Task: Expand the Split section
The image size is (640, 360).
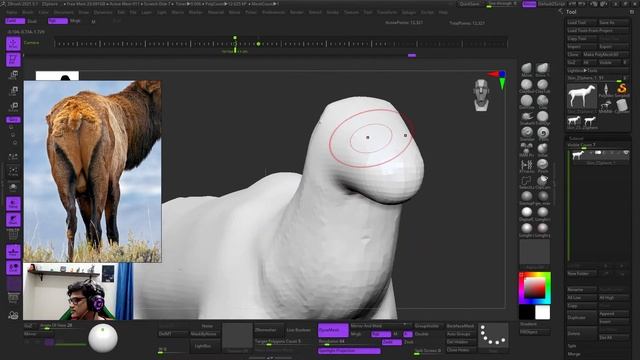Action: point(571,346)
